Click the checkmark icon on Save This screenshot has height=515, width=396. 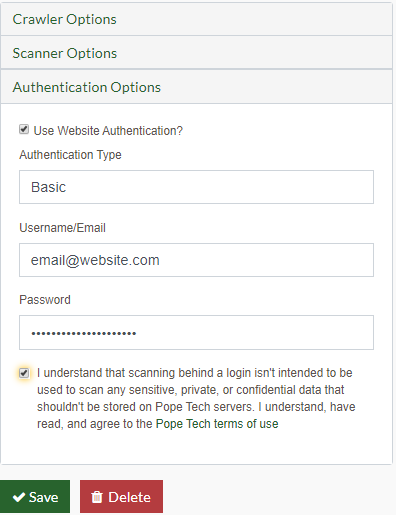point(19,497)
